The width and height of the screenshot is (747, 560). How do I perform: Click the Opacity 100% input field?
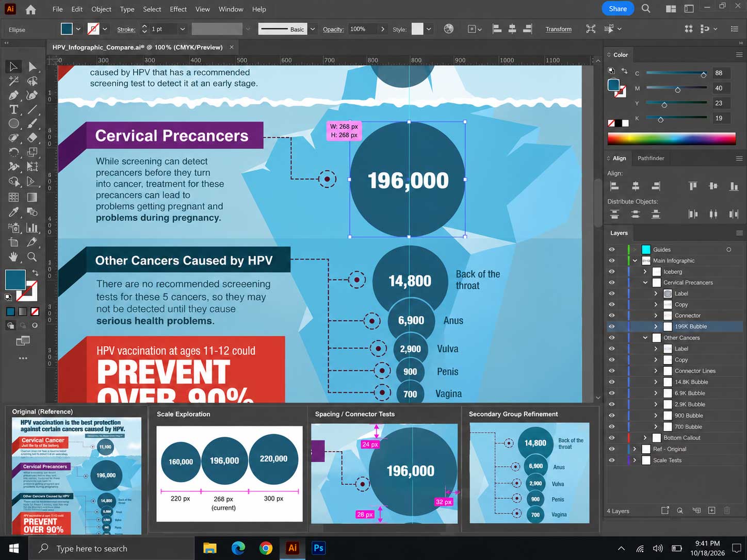point(363,29)
